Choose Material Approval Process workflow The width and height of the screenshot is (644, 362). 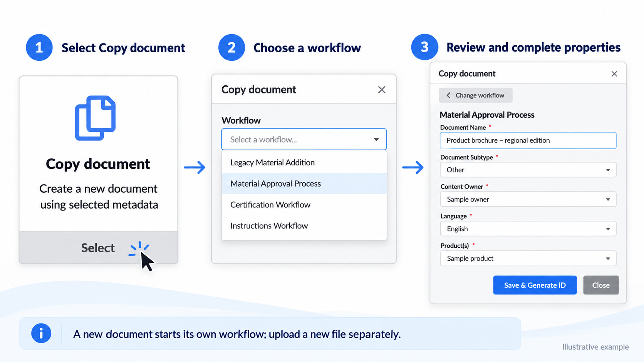click(304, 184)
